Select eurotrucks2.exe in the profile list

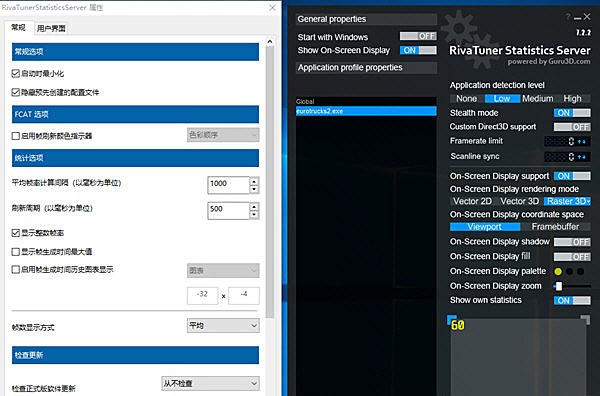click(x=366, y=111)
